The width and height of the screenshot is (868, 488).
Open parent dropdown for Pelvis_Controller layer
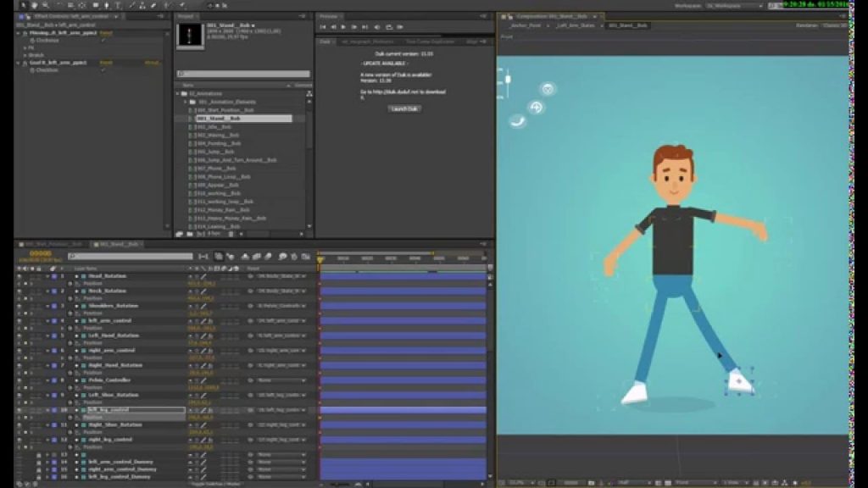click(281, 380)
